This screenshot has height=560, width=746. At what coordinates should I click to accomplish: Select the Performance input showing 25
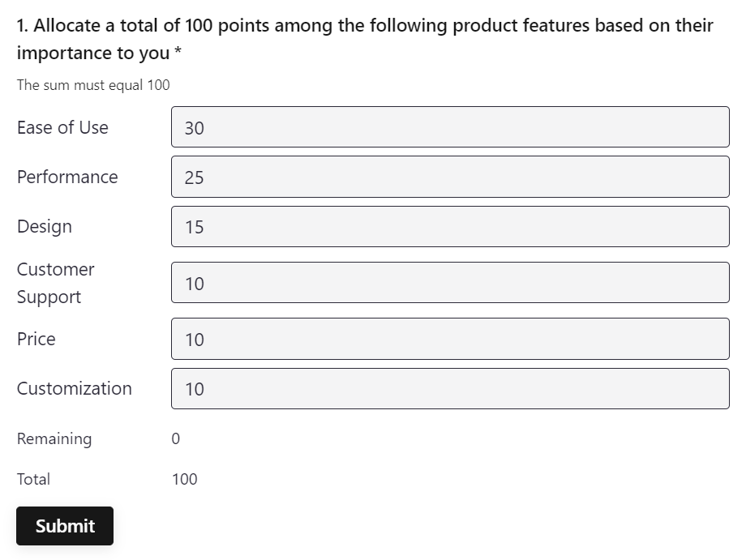[449, 177]
